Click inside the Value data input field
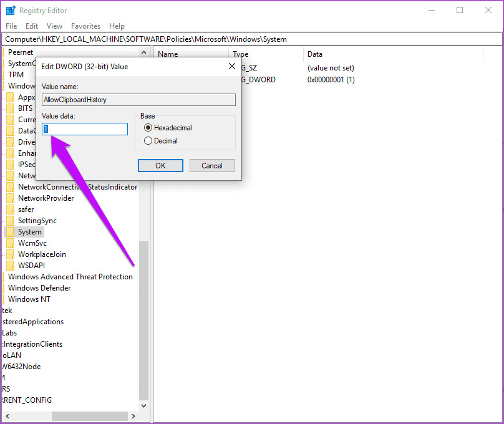504x424 pixels. point(84,128)
